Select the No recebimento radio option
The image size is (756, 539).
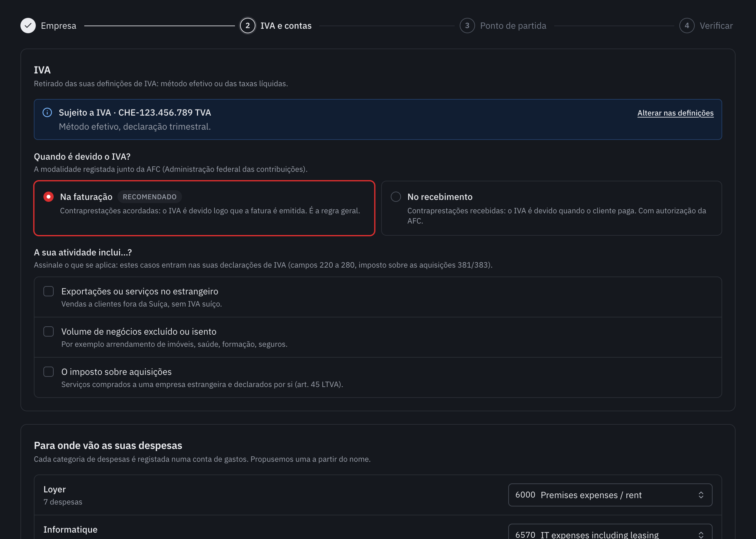(396, 197)
